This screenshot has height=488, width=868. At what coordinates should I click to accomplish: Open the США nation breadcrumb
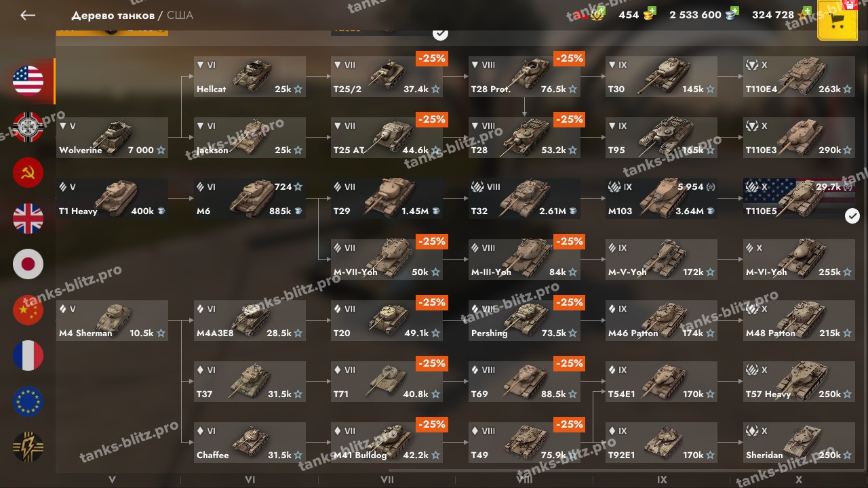pyautogui.click(x=180, y=15)
